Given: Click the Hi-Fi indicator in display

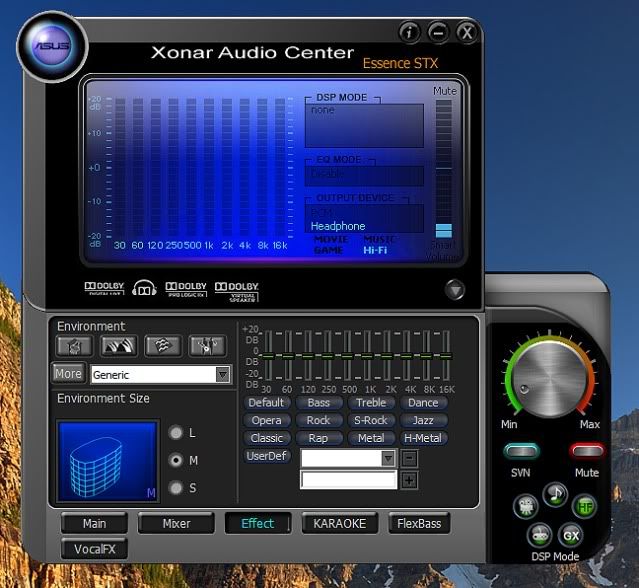Looking at the screenshot, I should click(x=375, y=250).
